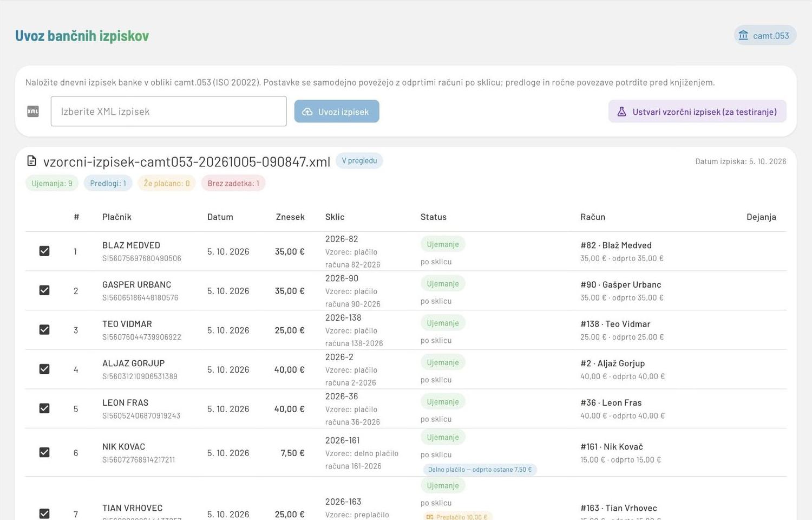Click the statement filename vzorcni-izpisek-camt053-20261005-090847.xml

pyautogui.click(x=187, y=161)
